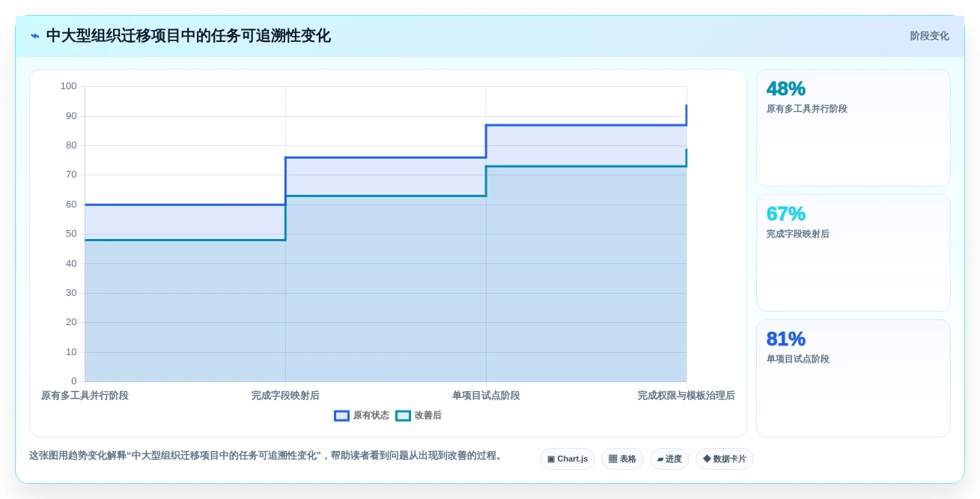Image resolution: width=980 pixels, height=499 pixels.
Task: Click the 完成字段映射后 card caption
Action: click(x=798, y=234)
